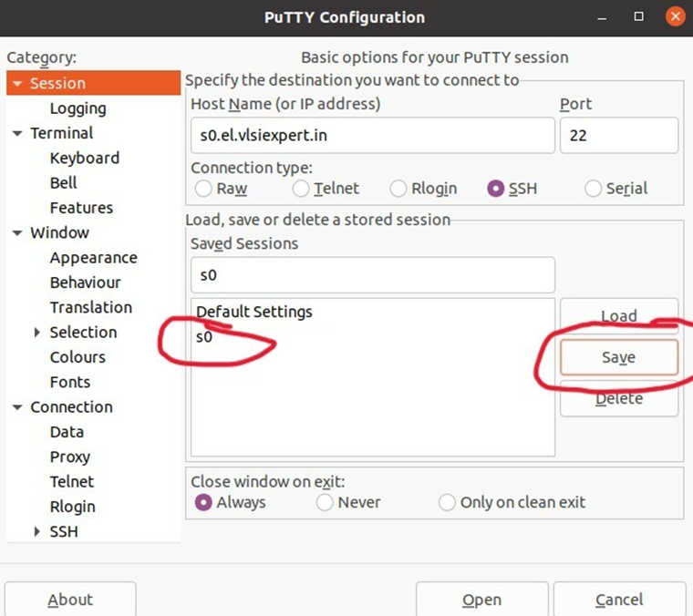The image size is (693, 616).
Task: Click the Port number field
Action: tap(619, 135)
